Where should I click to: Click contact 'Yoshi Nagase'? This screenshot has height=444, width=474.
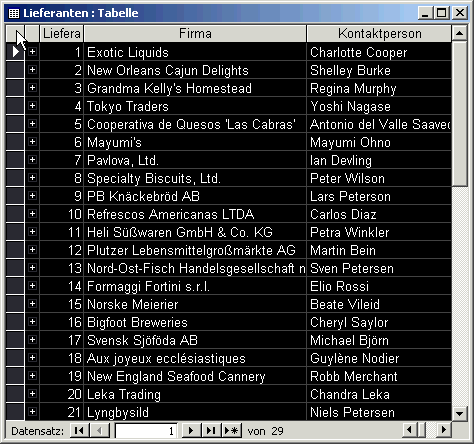[x=379, y=106]
